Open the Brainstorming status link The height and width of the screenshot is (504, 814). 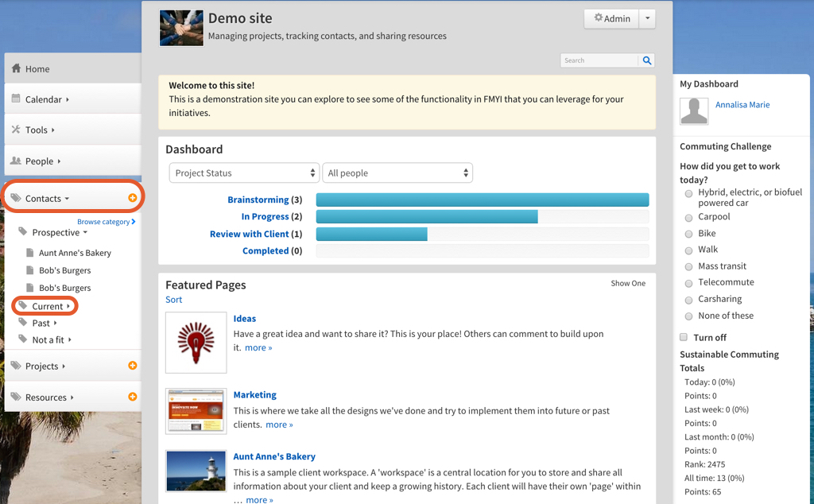(258, 200)
